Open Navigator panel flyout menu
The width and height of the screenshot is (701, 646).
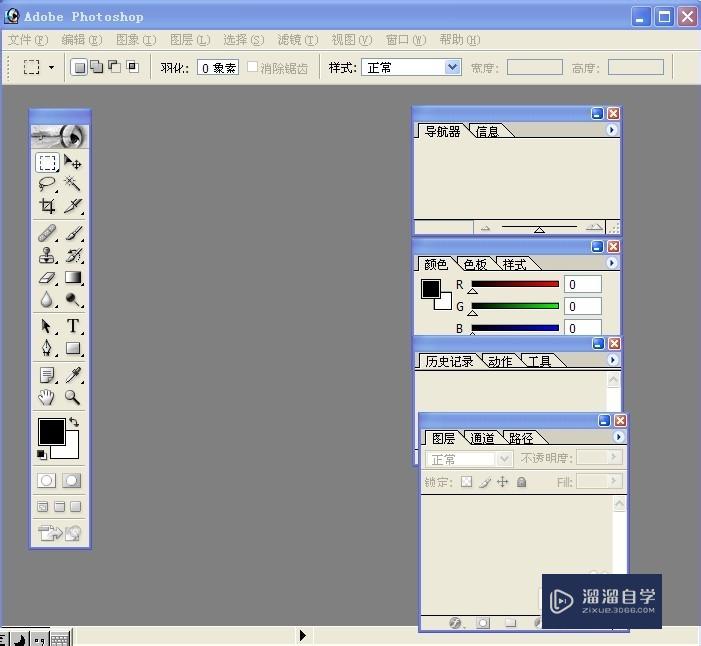[612, 130]
